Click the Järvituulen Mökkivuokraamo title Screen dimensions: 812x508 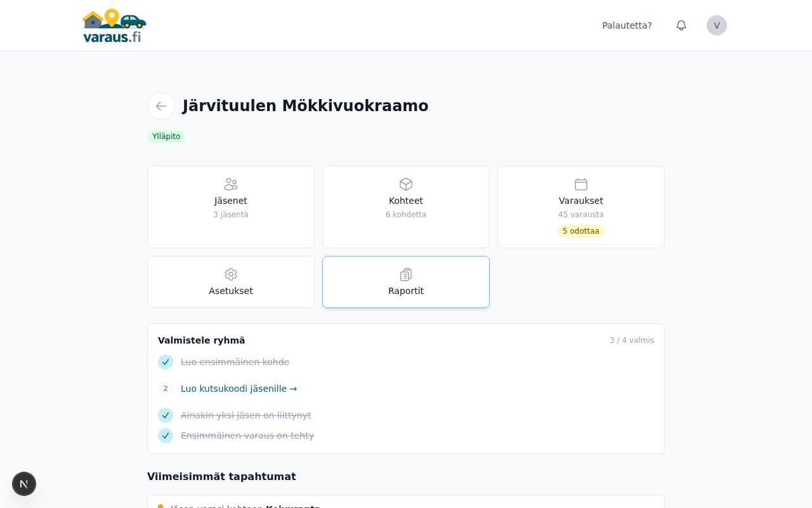(x=306, y=106)
